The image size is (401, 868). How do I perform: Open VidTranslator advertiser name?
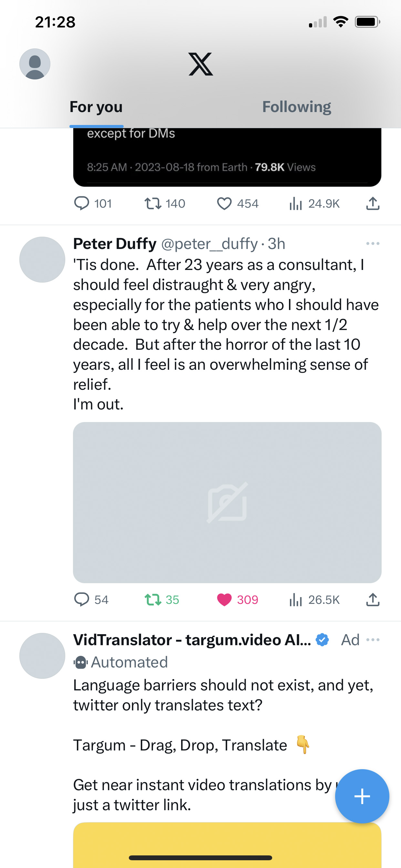192,640
